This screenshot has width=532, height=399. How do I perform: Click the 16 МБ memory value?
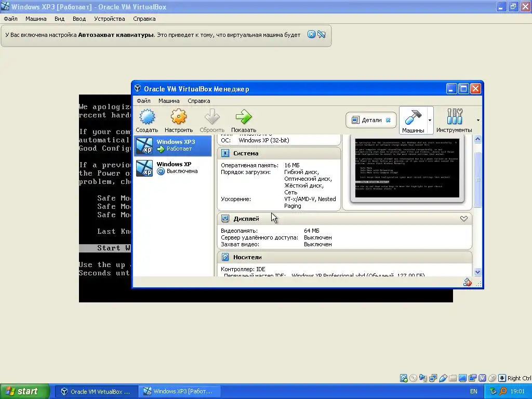292,165
